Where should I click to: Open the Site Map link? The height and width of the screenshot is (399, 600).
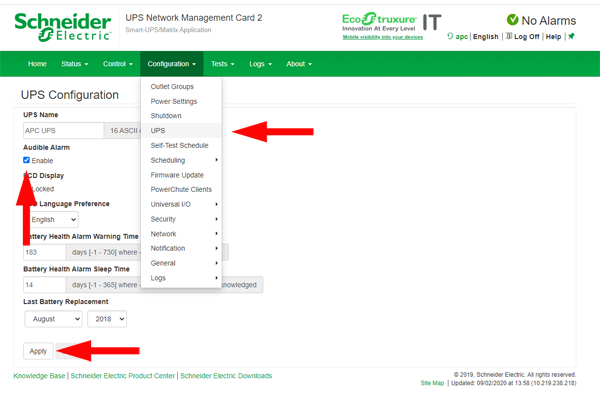tap(432, 383)
